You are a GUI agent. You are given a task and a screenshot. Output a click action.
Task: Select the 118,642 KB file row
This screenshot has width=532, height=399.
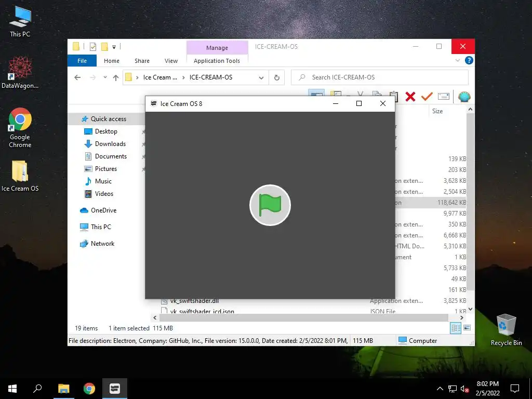click(431, 203)
